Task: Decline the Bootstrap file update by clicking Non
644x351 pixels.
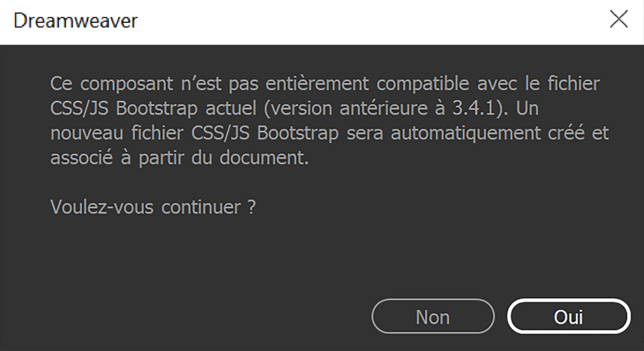Action: coord(432,316)
